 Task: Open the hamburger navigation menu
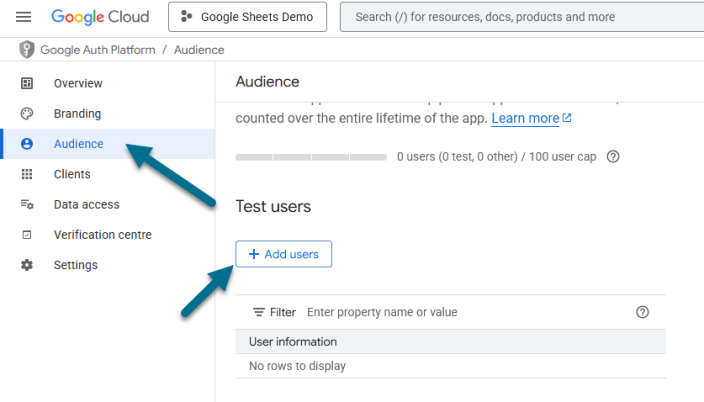click(24, 17)
